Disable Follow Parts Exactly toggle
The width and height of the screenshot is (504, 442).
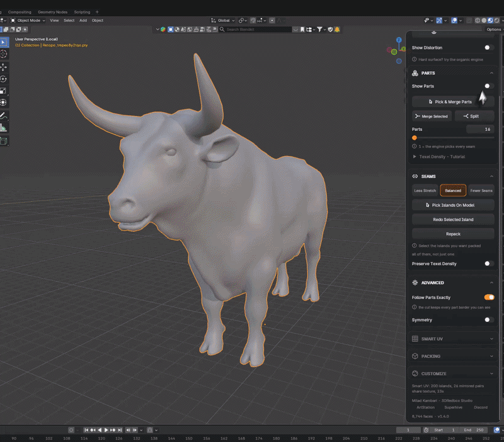click(489, 297)
